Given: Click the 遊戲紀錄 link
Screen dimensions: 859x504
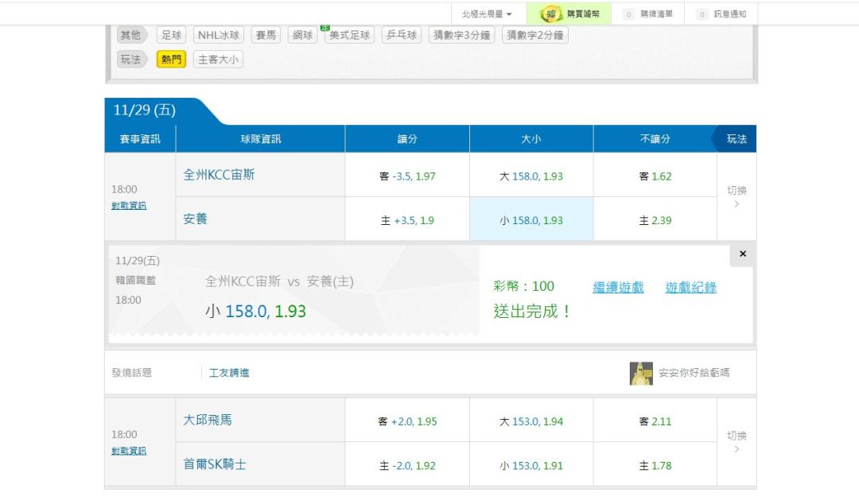Looking at the screenshot, I should [691, 287].
